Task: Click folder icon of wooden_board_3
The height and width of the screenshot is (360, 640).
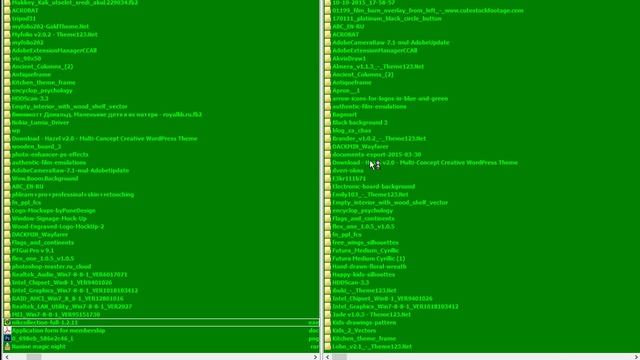Action: pyautogui.click(x=7, y=147)
